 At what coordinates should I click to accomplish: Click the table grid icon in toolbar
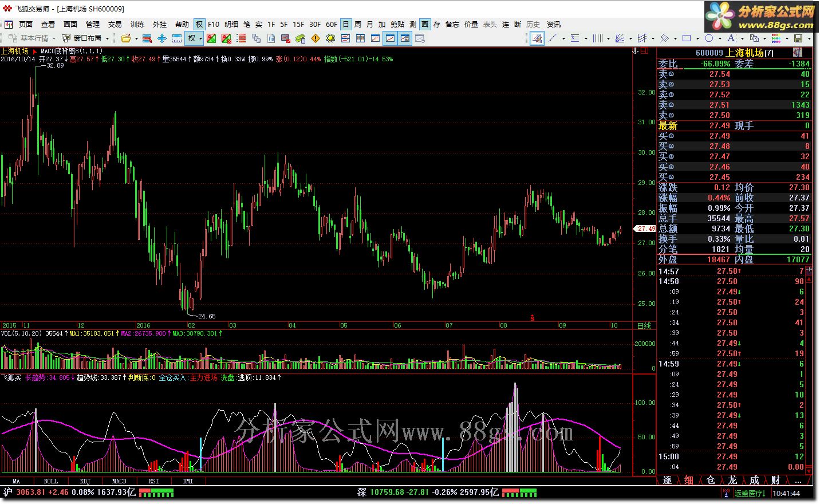coord(360,38)
